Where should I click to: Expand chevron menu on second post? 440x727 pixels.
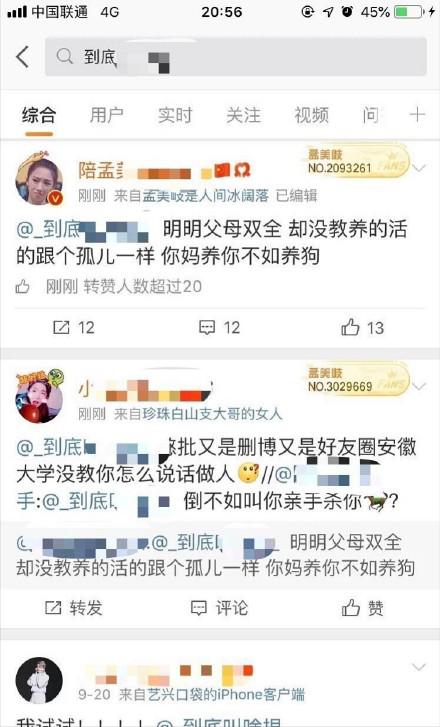[x=419, y=386]
